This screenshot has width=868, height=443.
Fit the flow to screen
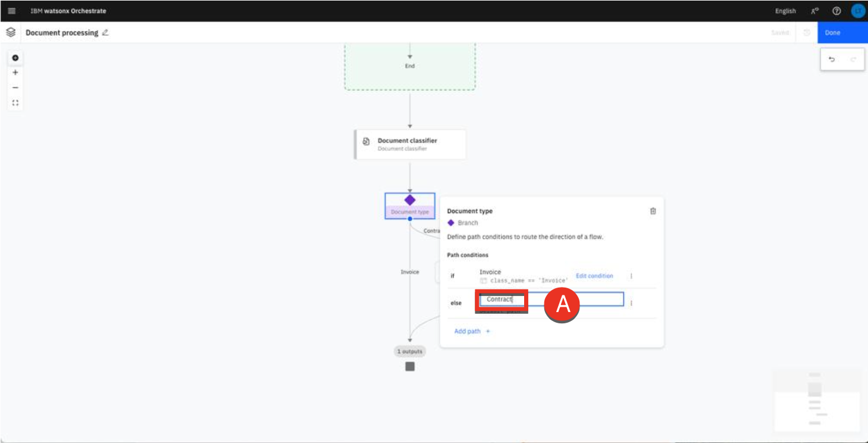coord(15,102)
